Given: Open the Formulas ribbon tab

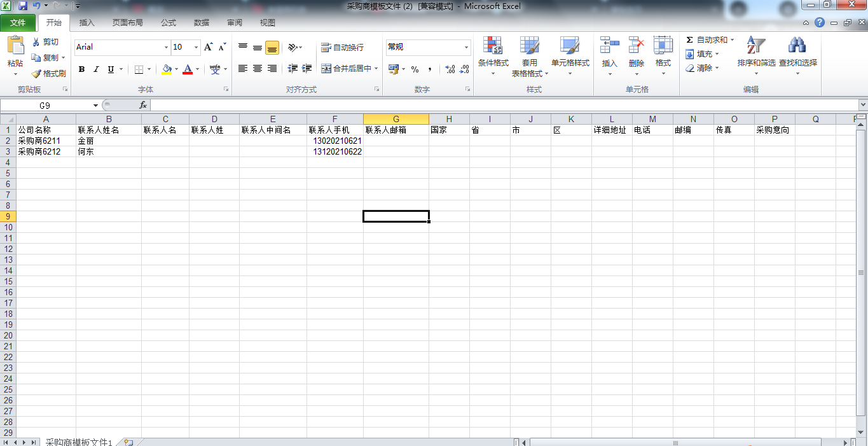Looking at the screenshot, I should tap(169, 23).
